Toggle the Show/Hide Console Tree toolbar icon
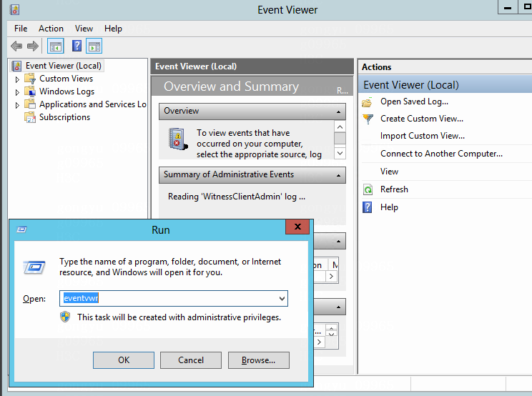This screenshot has width=532, height=396. tap(55, 46)
